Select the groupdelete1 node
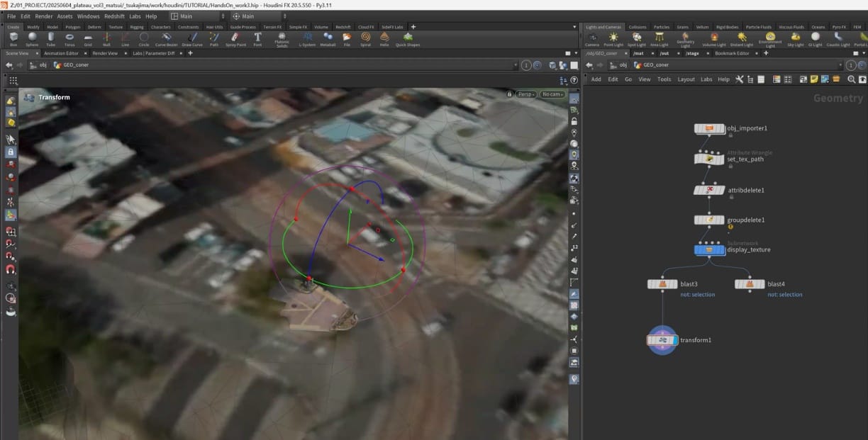Image resolution: width=868 pixels, height=440 pixels. point(709,220)
